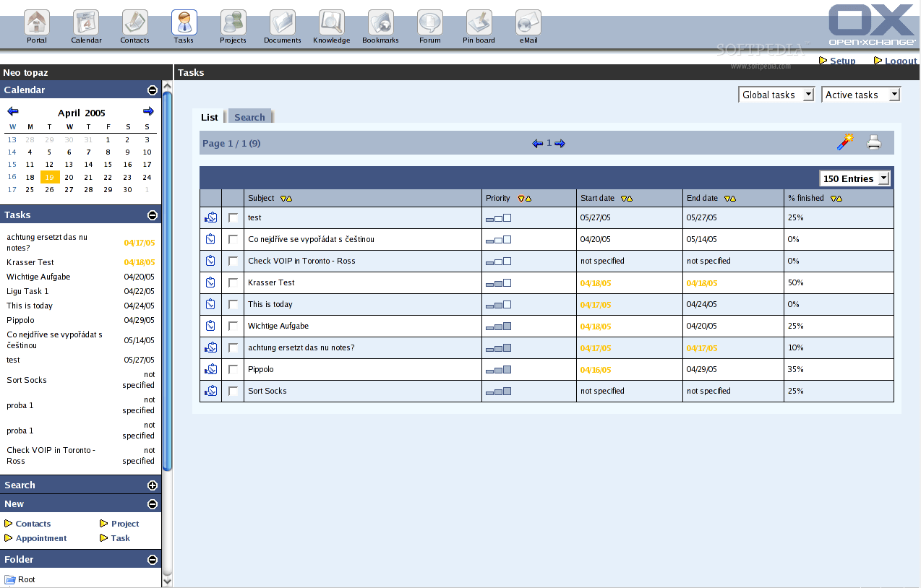Tick the checkbox for 'Sort Socks'
Screen dimensions: 921x588
pyautogui.click(x=232, y=391)
